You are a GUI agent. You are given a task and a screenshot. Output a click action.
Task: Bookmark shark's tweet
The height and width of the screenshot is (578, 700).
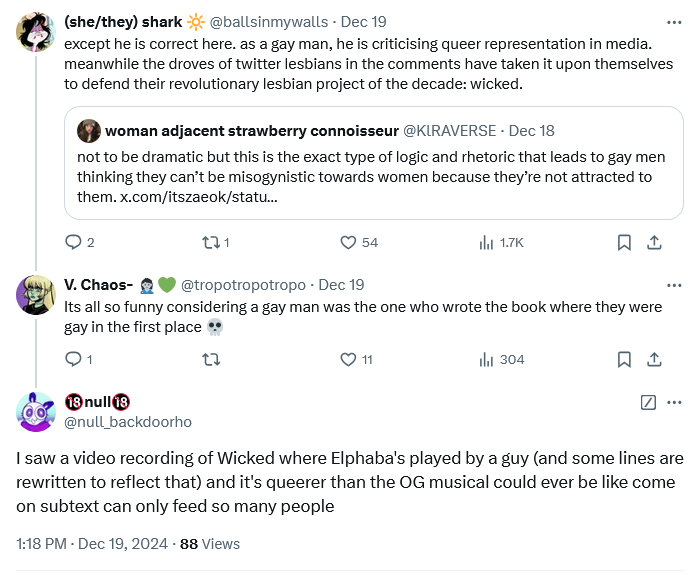[623, 242]
